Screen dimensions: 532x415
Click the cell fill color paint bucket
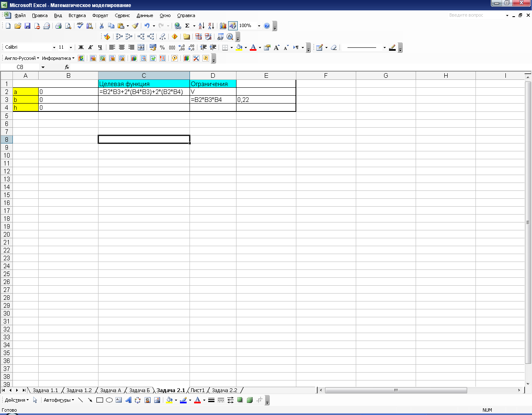point(239,47)
